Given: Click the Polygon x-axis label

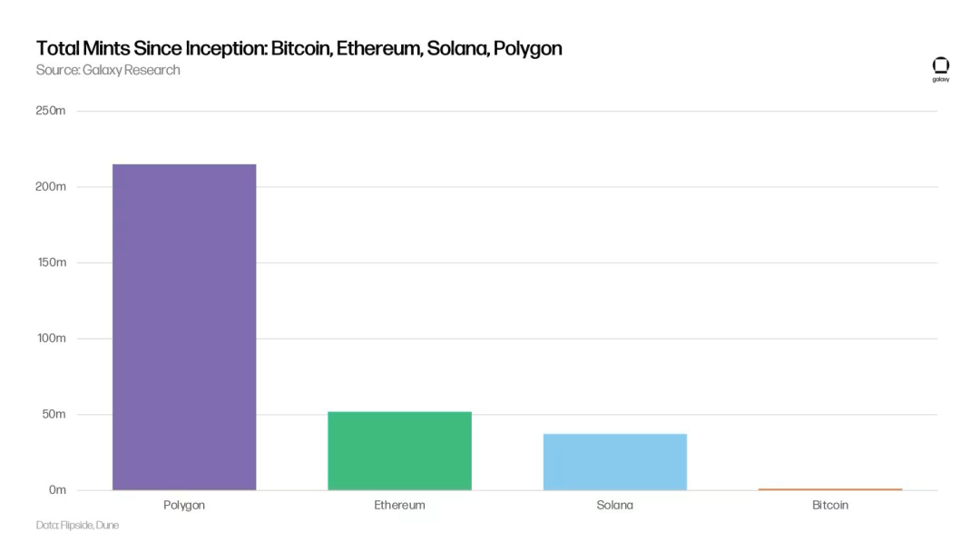Looking at the screenshot, I should [x=184, y=505].
